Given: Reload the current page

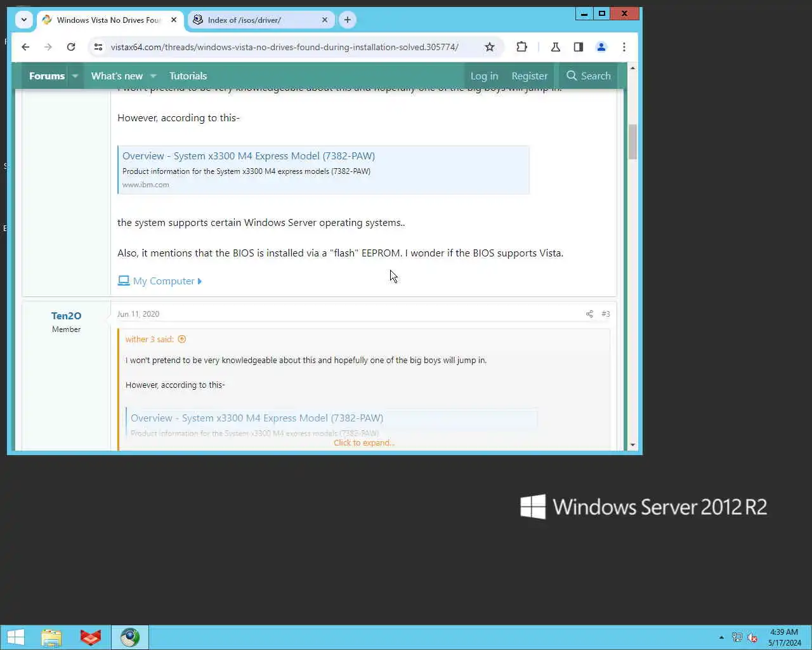Looking at the screenshot, I should click(71, 47).
